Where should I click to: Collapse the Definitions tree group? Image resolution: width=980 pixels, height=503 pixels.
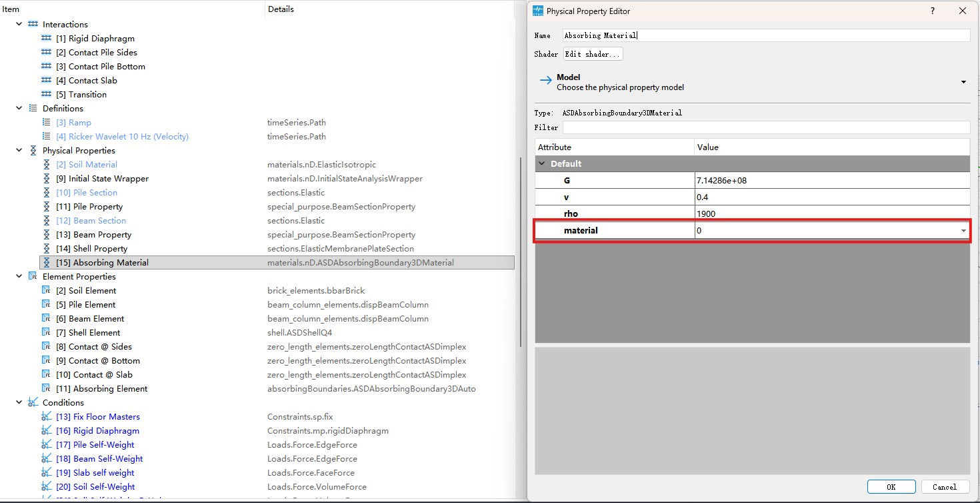(x=19, y=109)
